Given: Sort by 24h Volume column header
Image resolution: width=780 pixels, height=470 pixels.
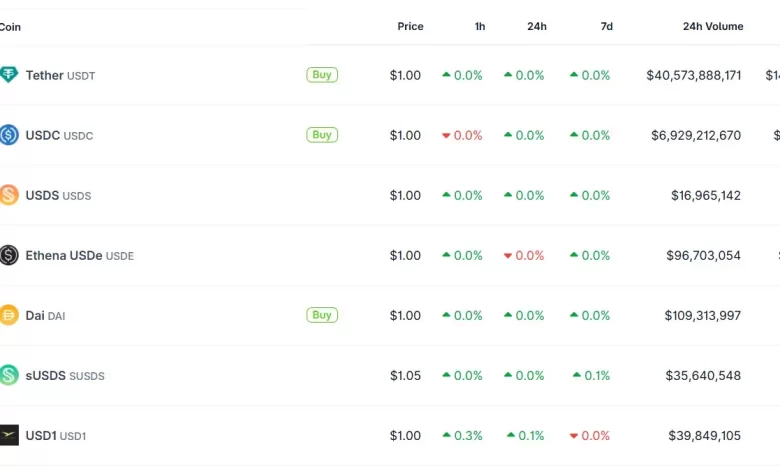Looking at the screenshot, I should click(713, 26).
